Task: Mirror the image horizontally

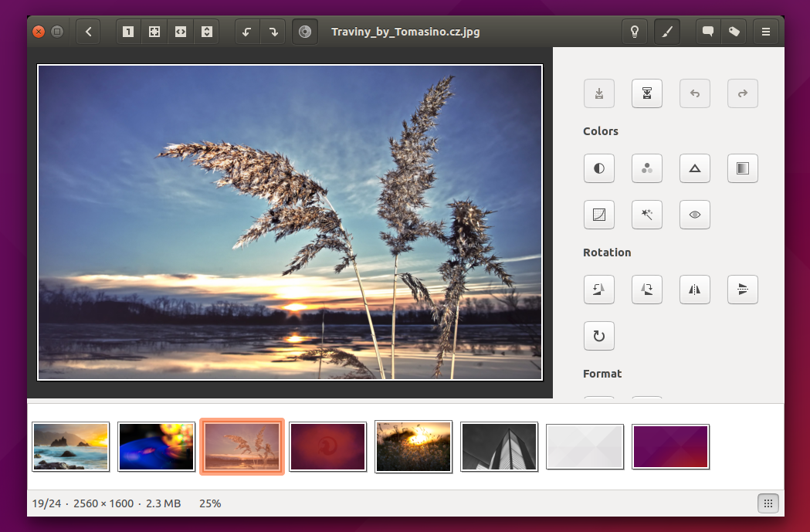Action: (x=694, y=290)
